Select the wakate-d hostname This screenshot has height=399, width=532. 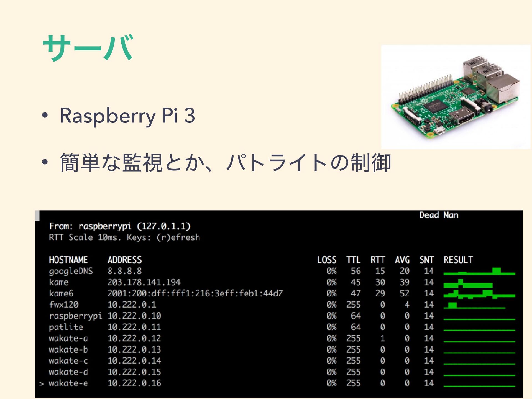coord(68,372)
